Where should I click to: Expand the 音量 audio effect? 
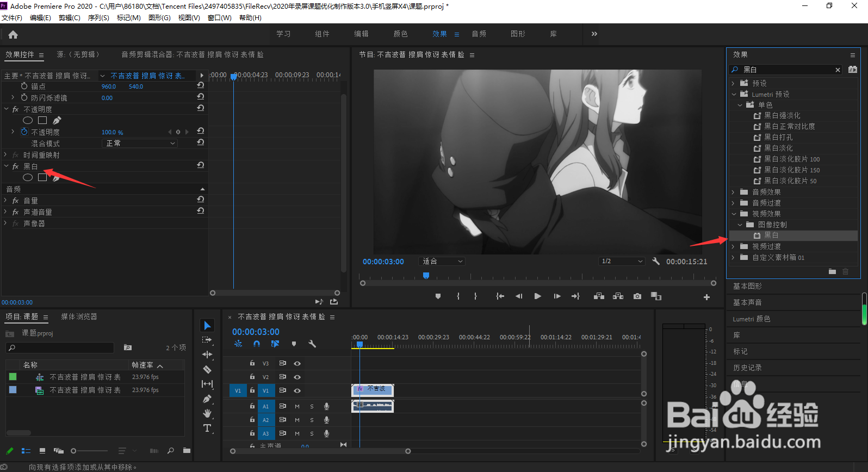click(x=7, y=201)
